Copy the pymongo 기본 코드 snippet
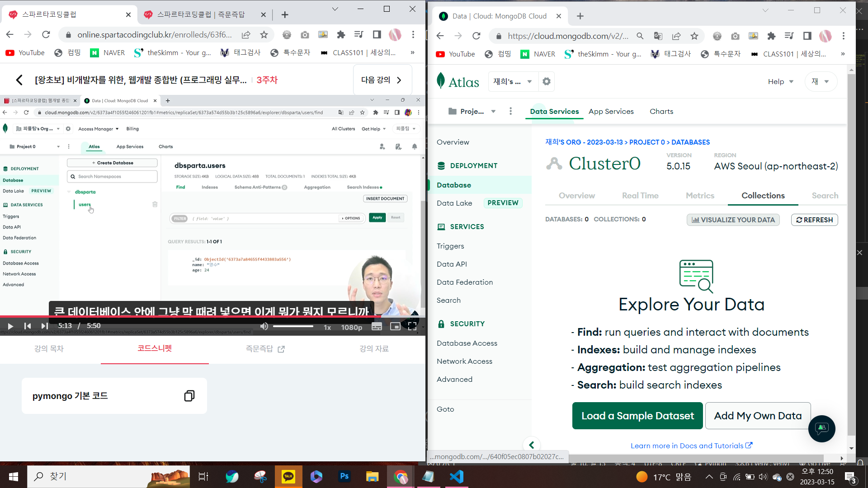Image resolution: width=868 pixels, height=488 pixels. pyautogui.click(x=189, y=396)
